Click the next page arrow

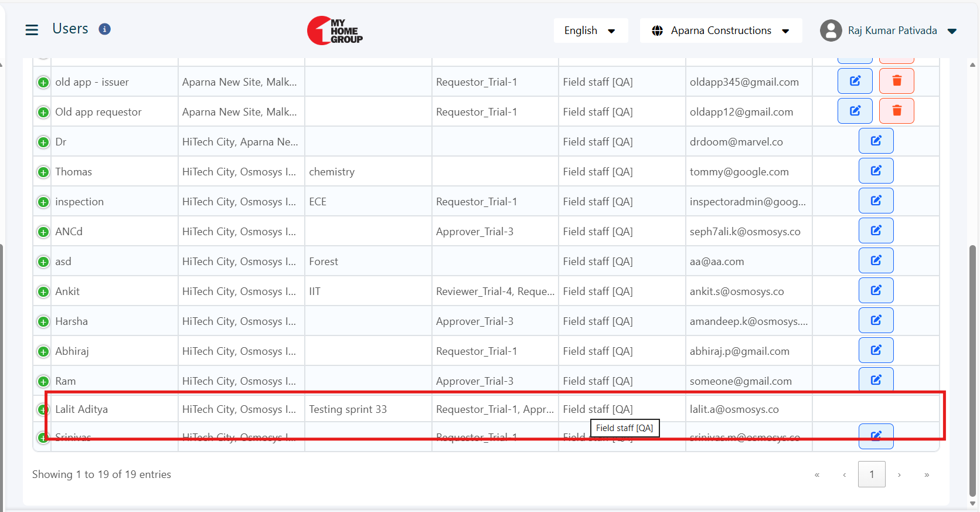pyautogui.click(x=899, y=474)
